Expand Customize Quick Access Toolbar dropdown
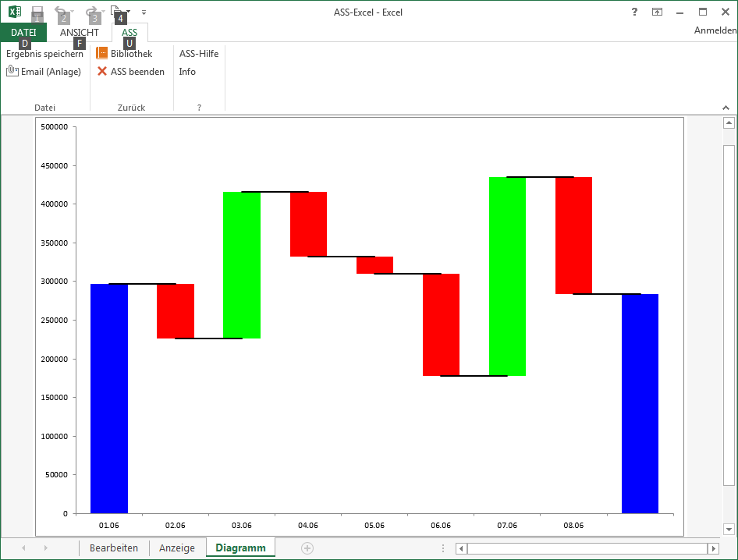 [x=144, y=12]
